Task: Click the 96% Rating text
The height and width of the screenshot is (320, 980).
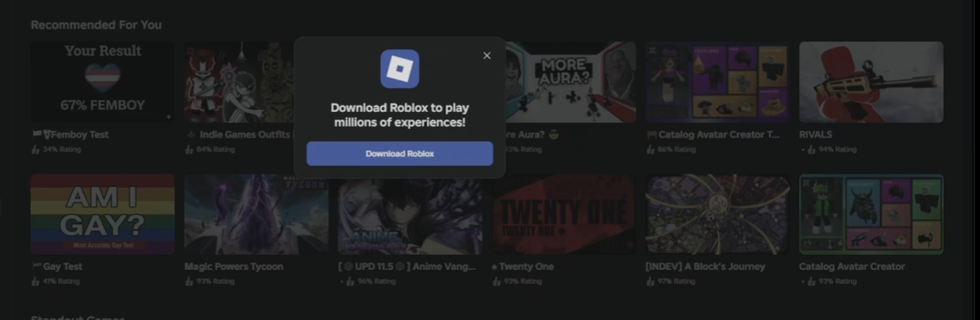Action: (376, 281)
